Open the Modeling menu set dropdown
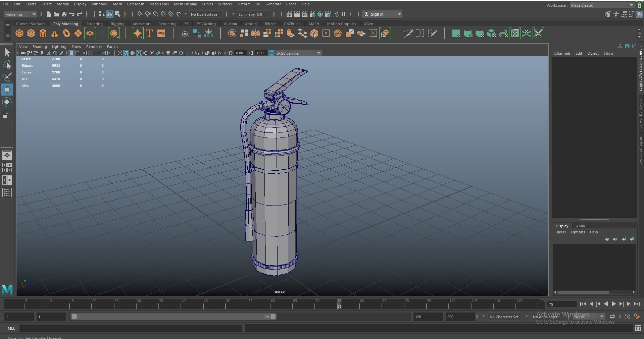 point(20,14)
